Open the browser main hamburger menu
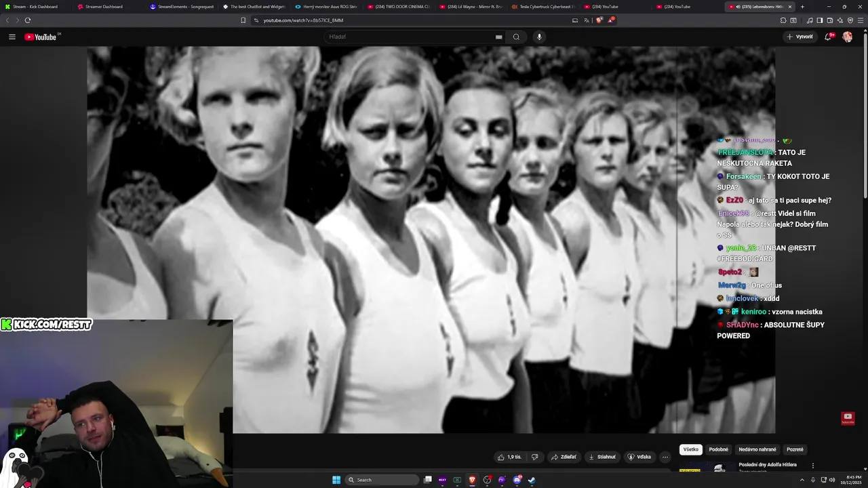Image resolution: width=868 pixels, height=488 pixels. 861,20
